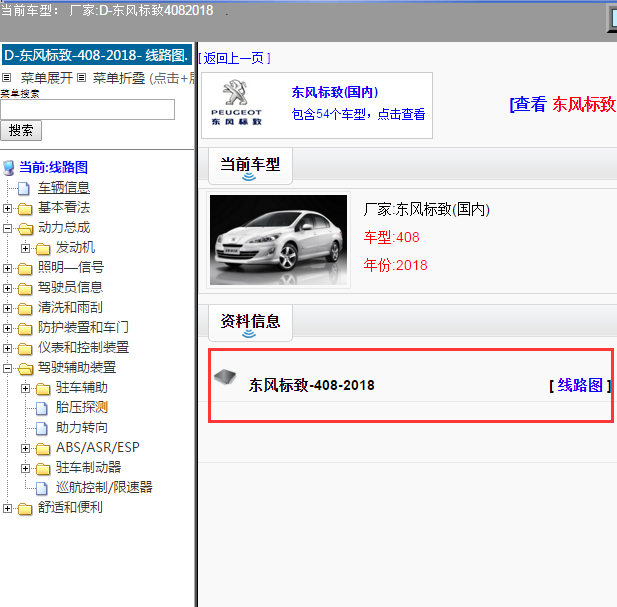The image size is (617, 607).
Task: Click the 当前:线路图 root node label
Action: pyautogui.click(x=54, y=168)
